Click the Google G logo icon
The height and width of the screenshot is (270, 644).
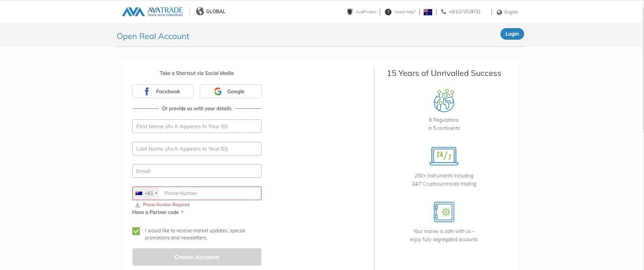[x=218, y=91]
